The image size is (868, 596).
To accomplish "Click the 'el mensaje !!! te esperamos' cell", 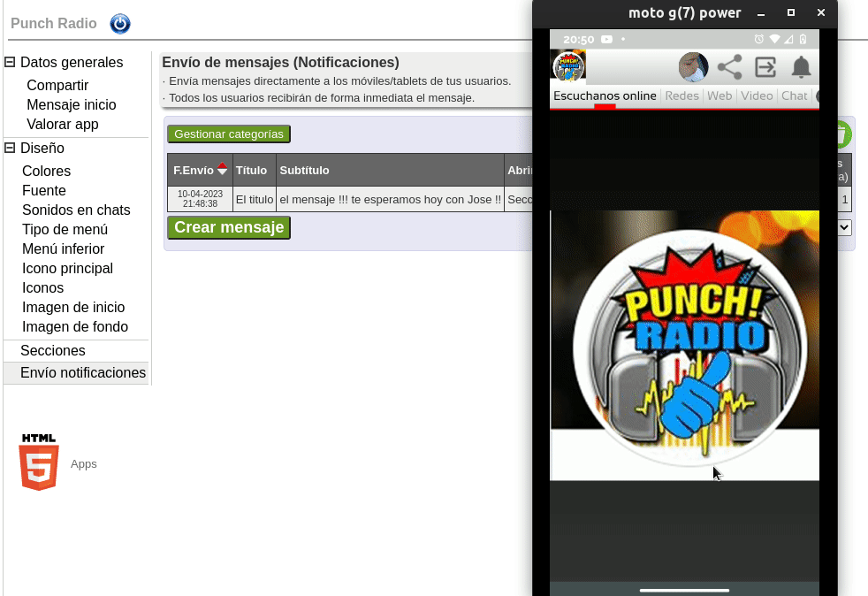I will (x=391, y=200).
